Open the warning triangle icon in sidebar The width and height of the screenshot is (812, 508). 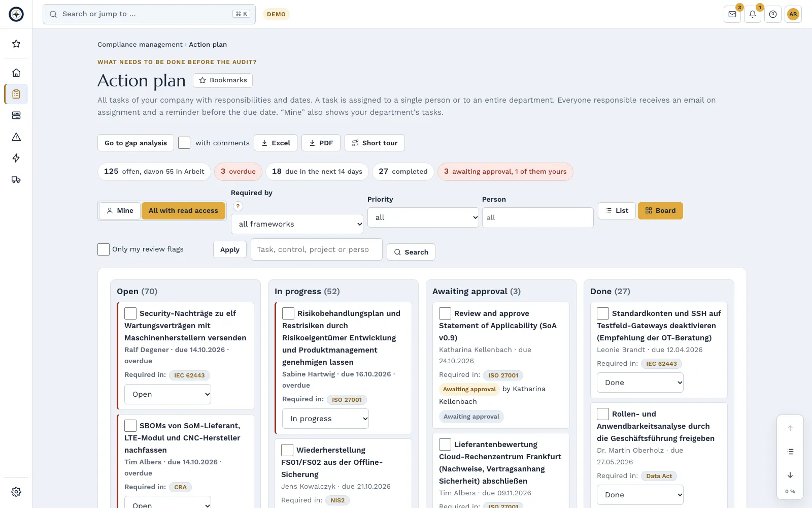coord(16,137)
